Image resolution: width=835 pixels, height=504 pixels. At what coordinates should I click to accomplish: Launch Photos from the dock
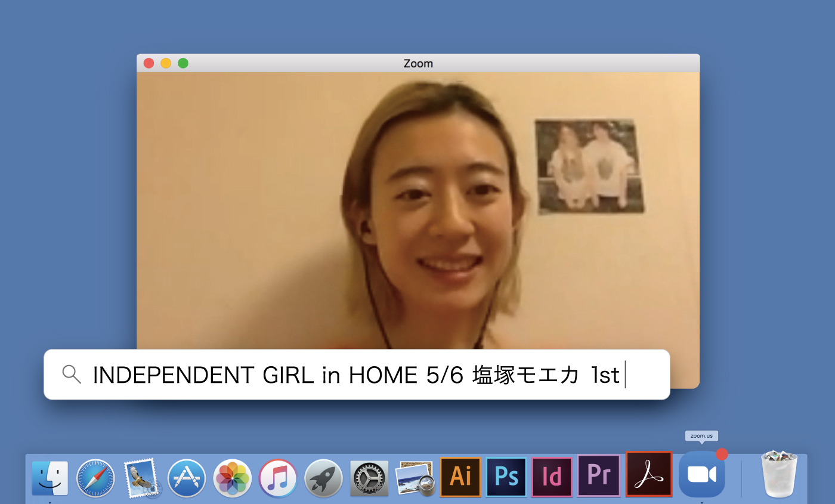point(233,478)
